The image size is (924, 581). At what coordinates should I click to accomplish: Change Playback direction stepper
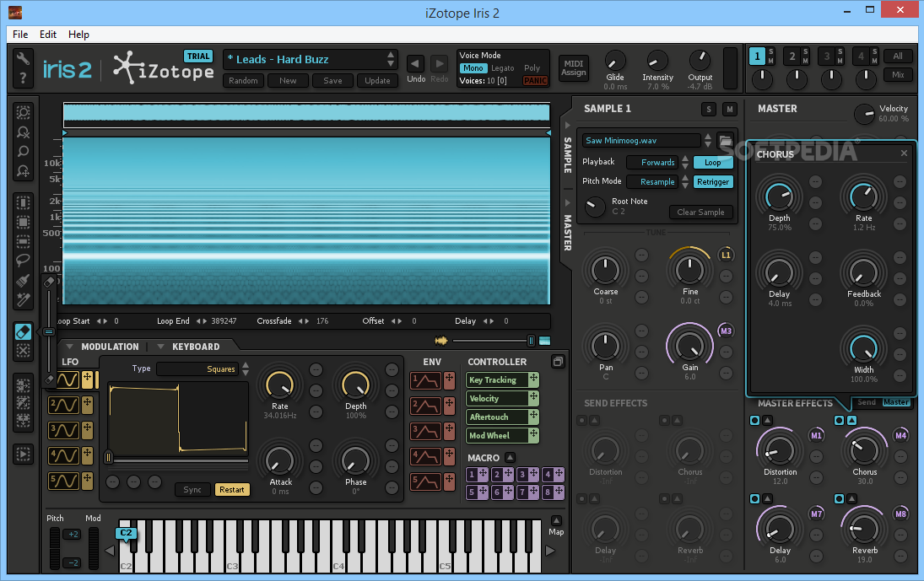click(684, 163)
